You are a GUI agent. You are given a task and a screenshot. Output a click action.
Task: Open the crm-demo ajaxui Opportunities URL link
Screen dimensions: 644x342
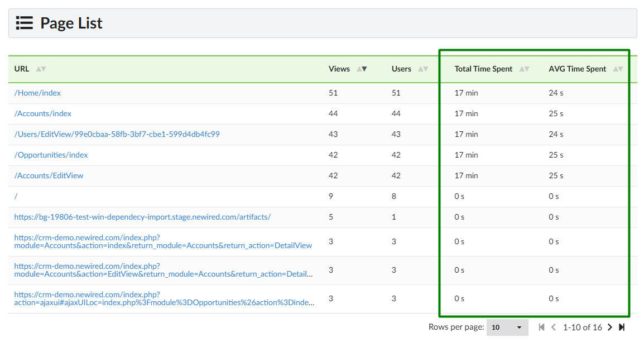[164, 299]
